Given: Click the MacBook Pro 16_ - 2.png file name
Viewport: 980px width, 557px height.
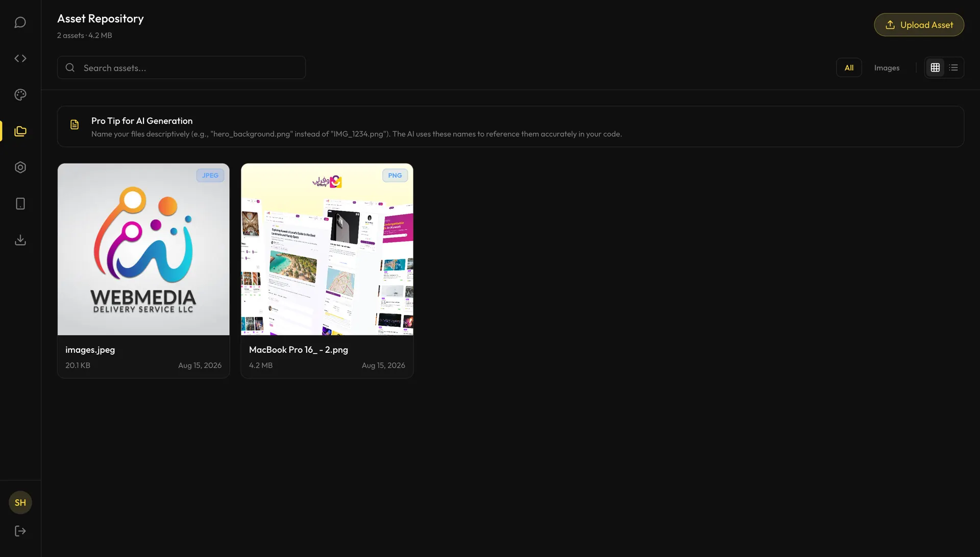Looking at the screenshot, I should click(x=299, y=350).
